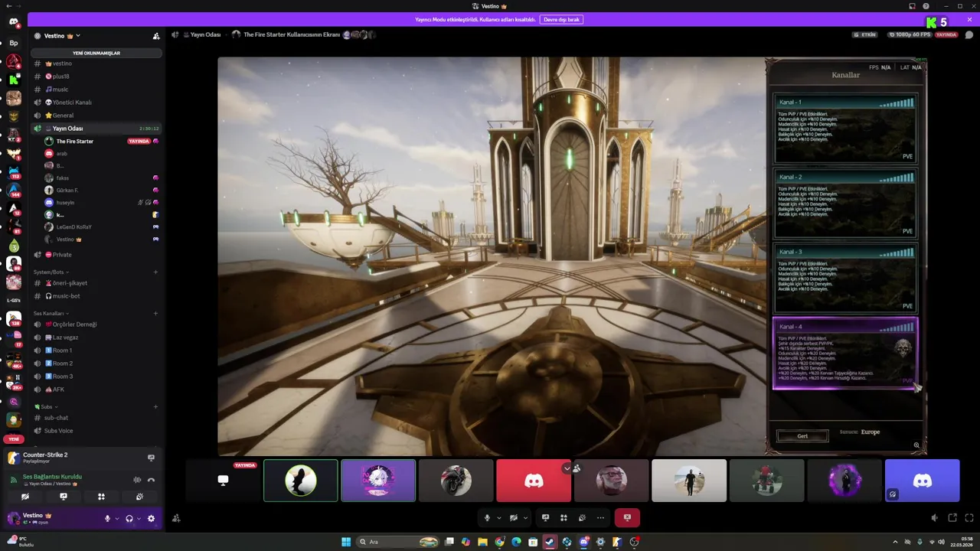Screen dimensions: 980x551
Task: Pop out the stream window
Action: click(952, 518)
